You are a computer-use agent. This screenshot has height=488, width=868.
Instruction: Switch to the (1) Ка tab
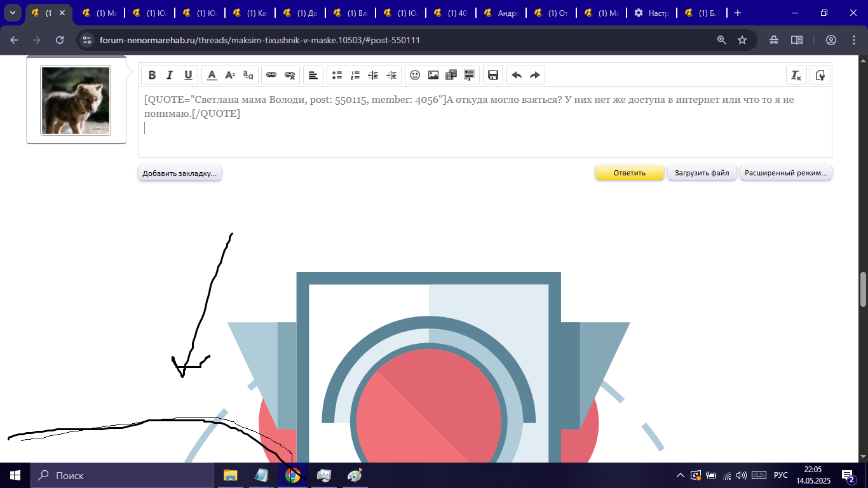249,13
